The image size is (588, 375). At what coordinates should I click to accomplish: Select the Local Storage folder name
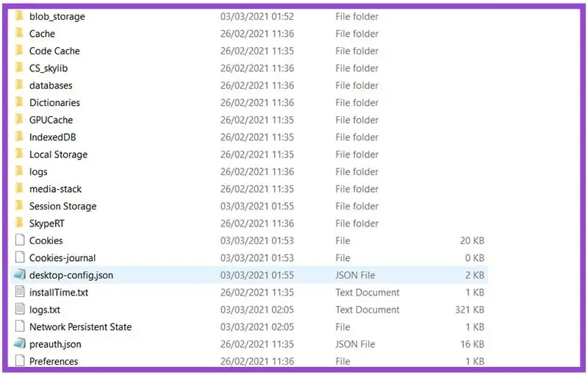(58, 154)
